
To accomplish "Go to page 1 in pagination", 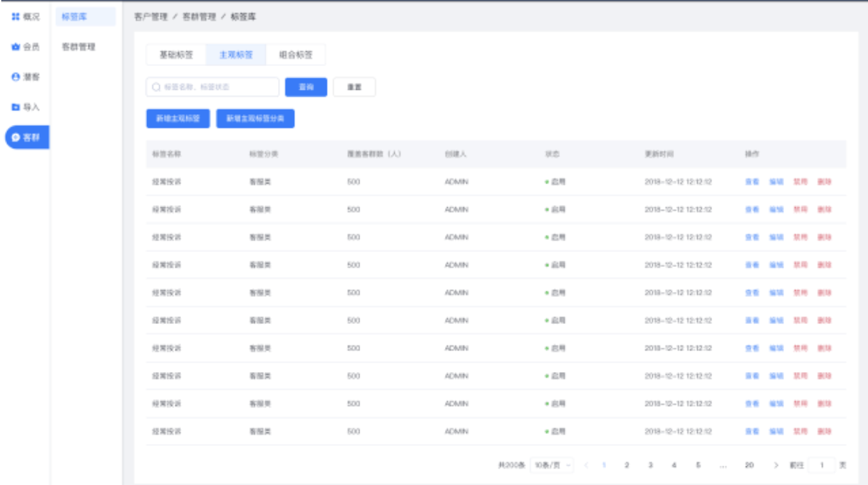I will 604,465.
